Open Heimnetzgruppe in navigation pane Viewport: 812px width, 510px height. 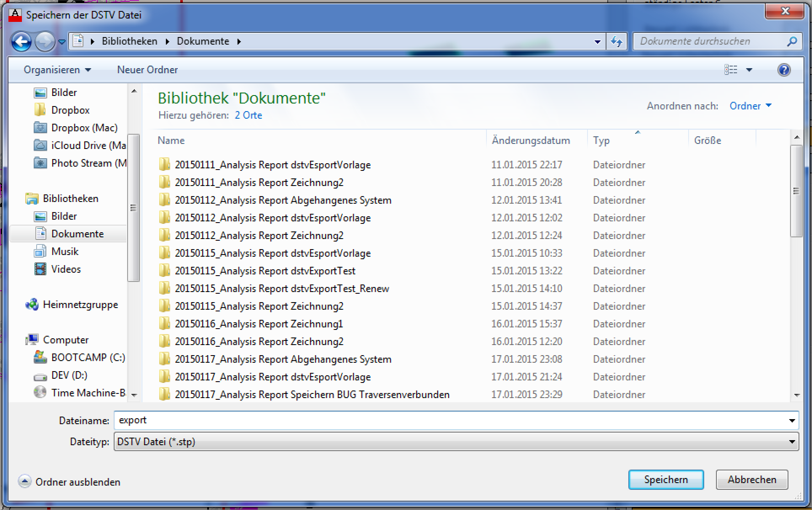[80, 305]
